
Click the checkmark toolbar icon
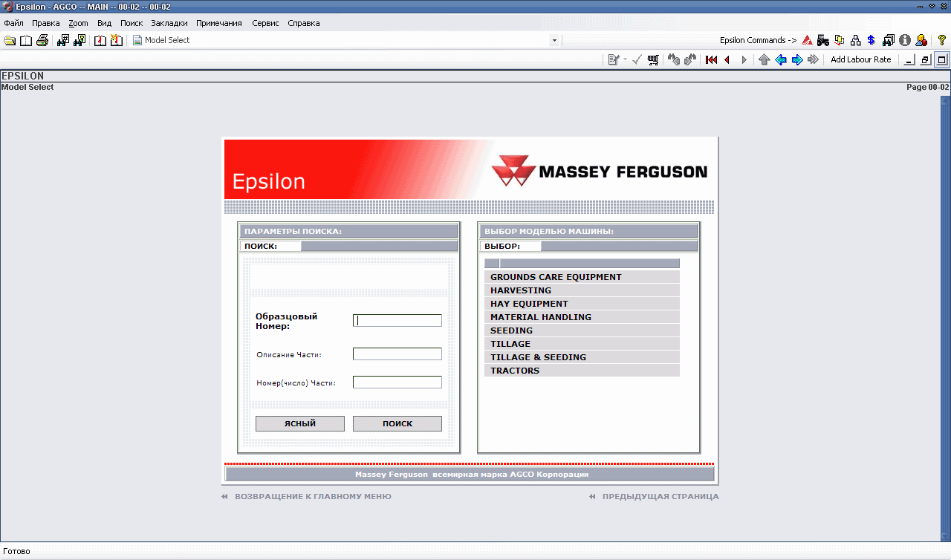pyautogui.click(x=637, y=59)
